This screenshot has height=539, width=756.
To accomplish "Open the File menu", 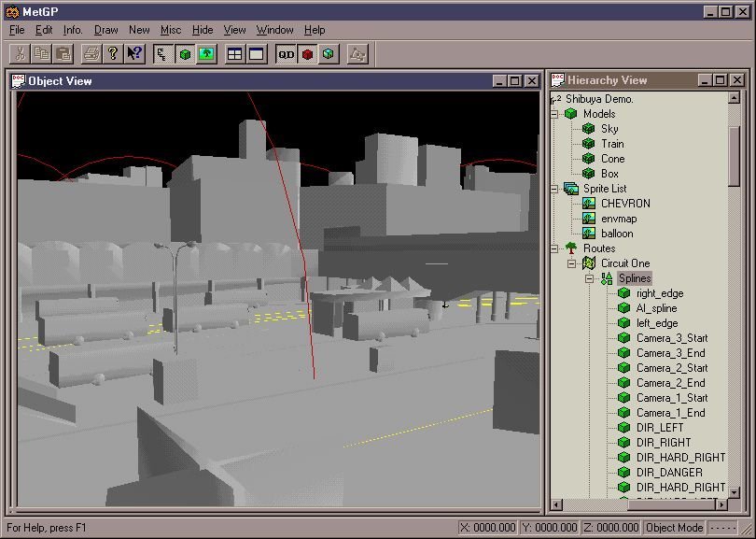I will 17,30.
